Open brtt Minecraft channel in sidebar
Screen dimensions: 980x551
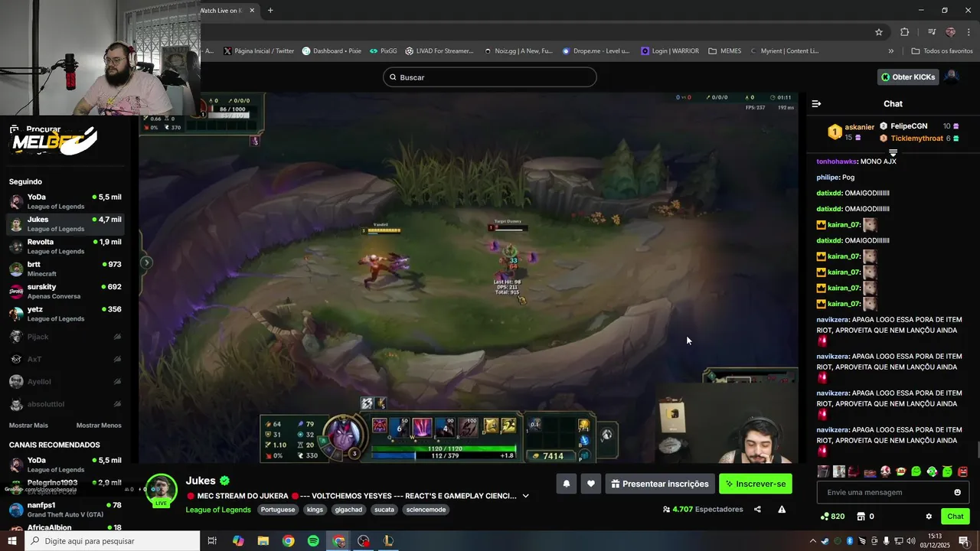point(65,269)
